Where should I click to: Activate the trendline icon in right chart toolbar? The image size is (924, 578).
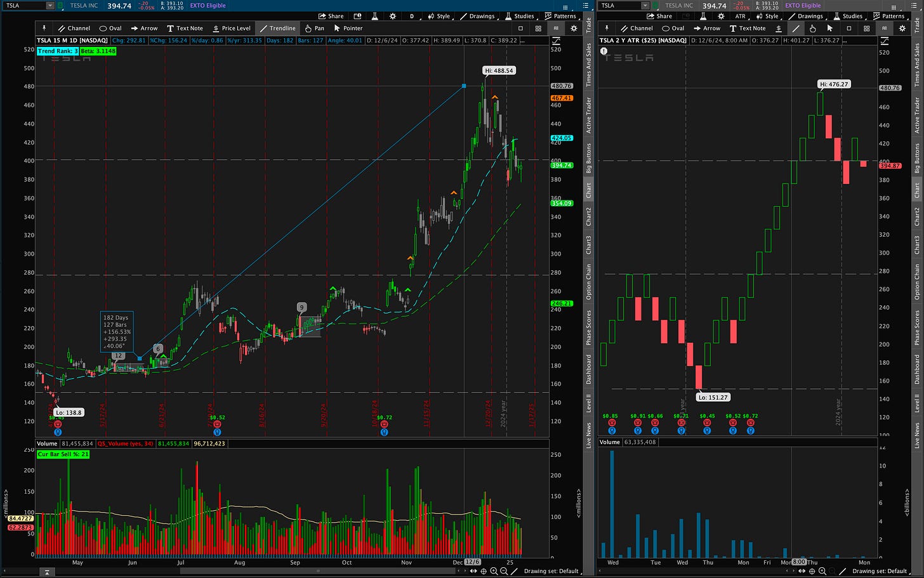796,28
